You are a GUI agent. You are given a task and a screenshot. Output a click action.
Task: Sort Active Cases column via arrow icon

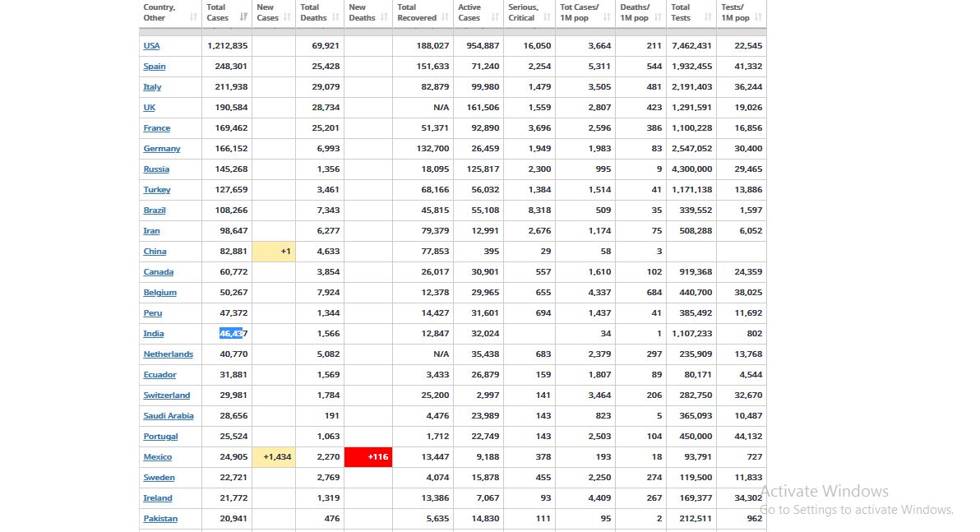(494, 17)
